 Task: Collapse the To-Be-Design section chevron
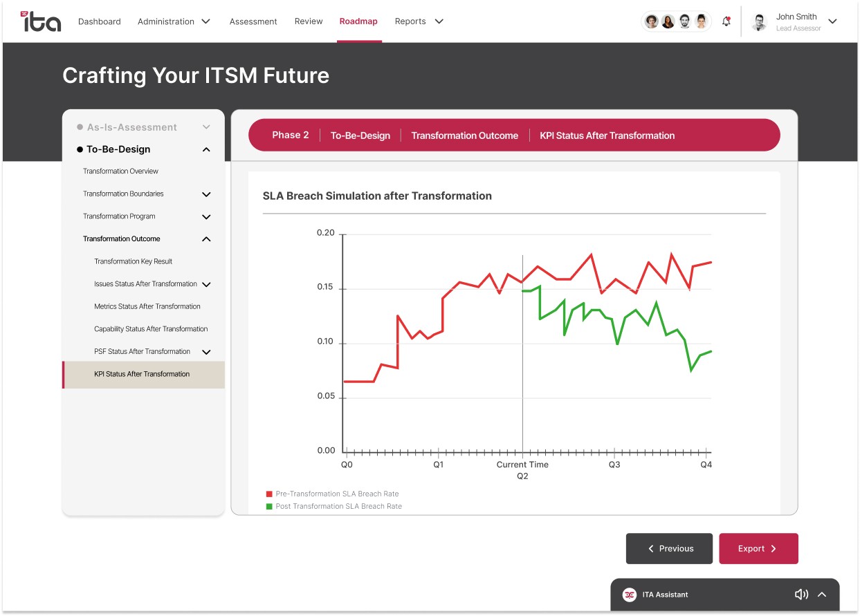(x=206, y=149)
